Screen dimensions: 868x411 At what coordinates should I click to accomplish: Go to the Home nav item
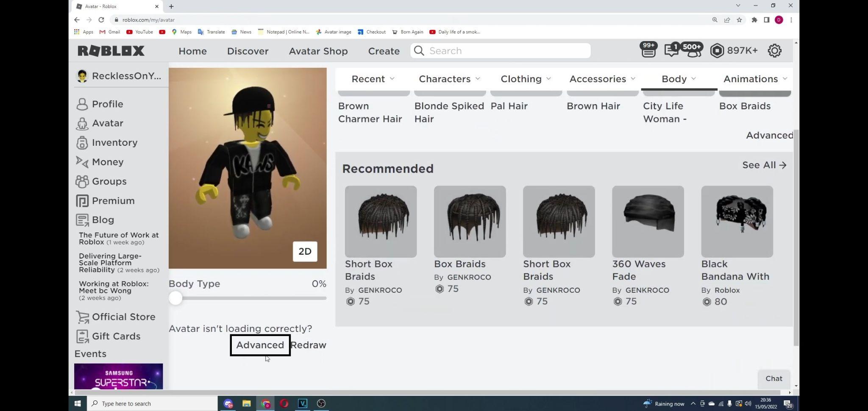tap(192, 51)
